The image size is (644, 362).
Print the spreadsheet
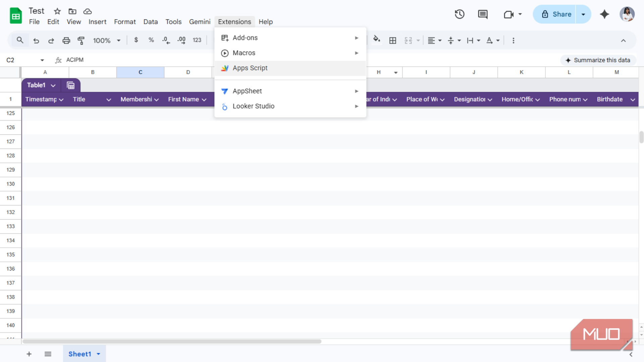click(x=66, y=41)
